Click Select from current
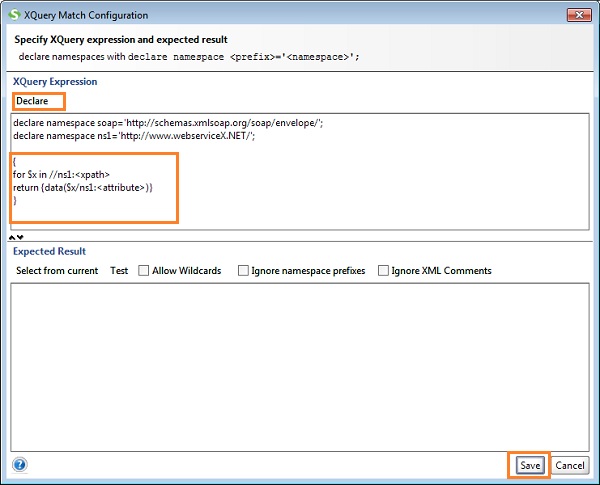The width and height of the screenshot is (600, 485). [57, 270]
